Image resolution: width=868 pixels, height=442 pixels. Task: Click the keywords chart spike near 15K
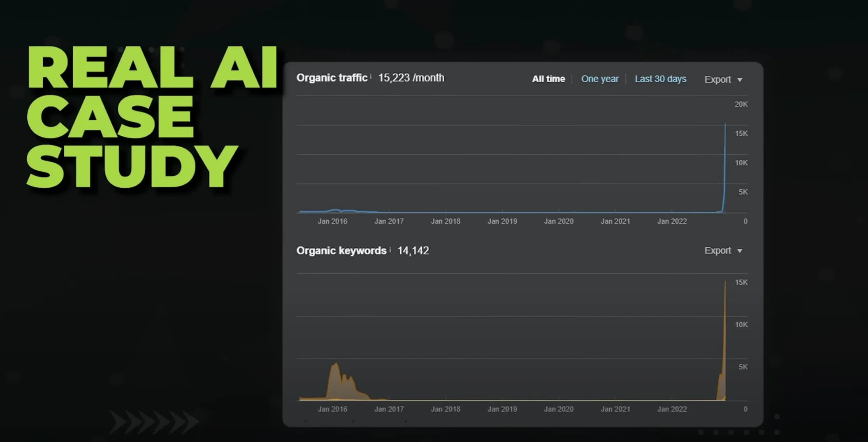pos(725,283)
